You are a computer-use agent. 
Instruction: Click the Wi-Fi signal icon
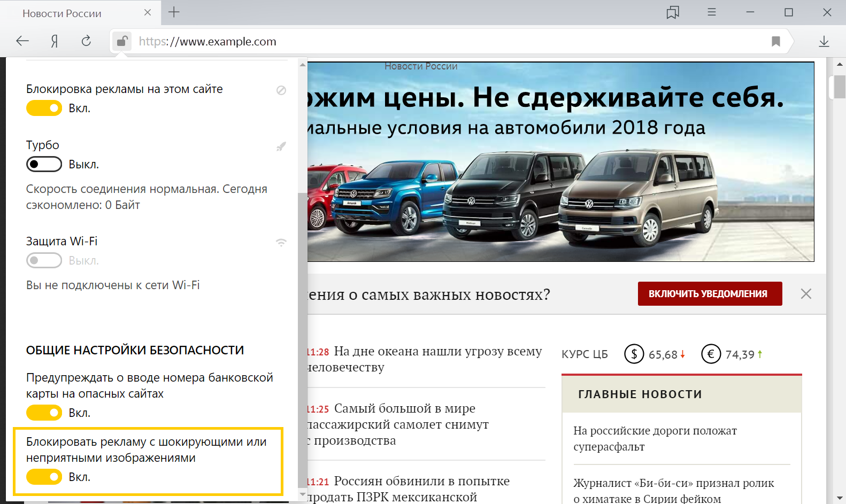coord(281,242)
